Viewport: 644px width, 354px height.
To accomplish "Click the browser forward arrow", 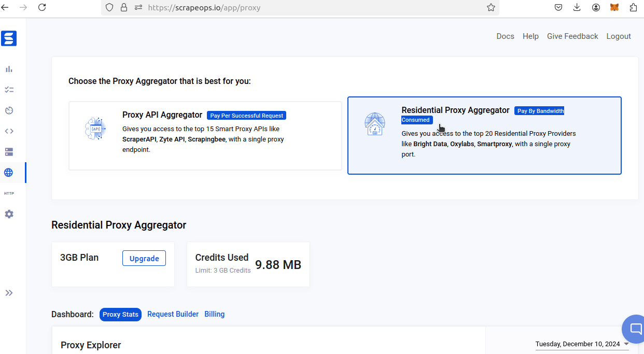I will click(23, 7).
